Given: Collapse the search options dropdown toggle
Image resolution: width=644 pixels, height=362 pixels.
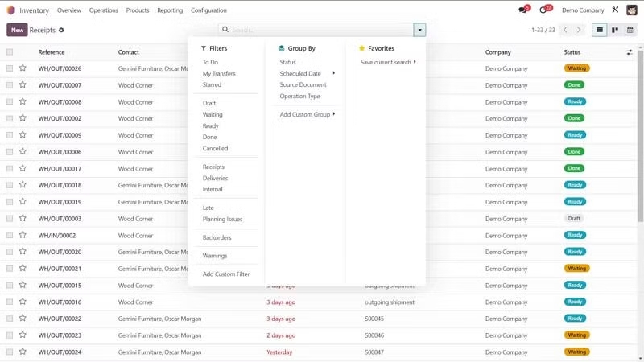Looking at the screenshot, I should [x=419, y=30].
